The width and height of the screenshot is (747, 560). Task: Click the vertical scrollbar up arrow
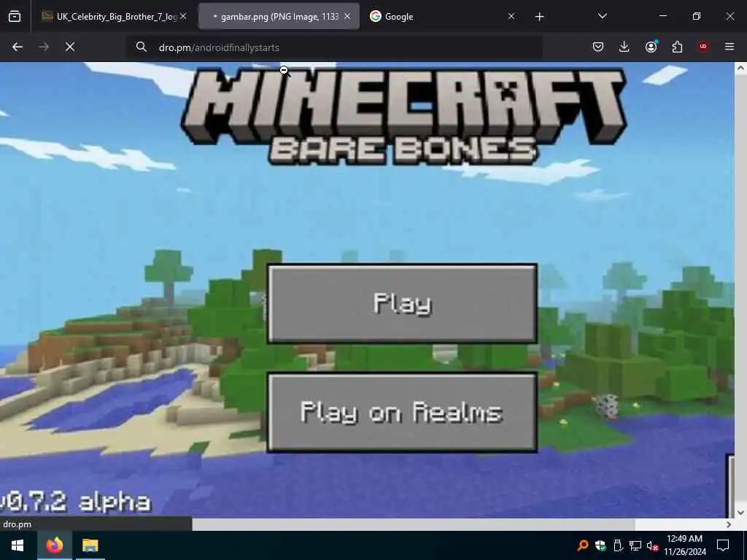pyautogui.click(x=740, y=68)
